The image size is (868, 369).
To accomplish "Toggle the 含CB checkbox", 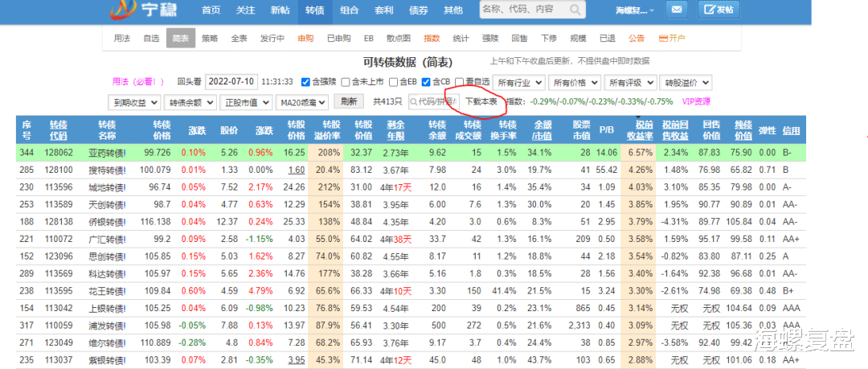I will [426, 82].
